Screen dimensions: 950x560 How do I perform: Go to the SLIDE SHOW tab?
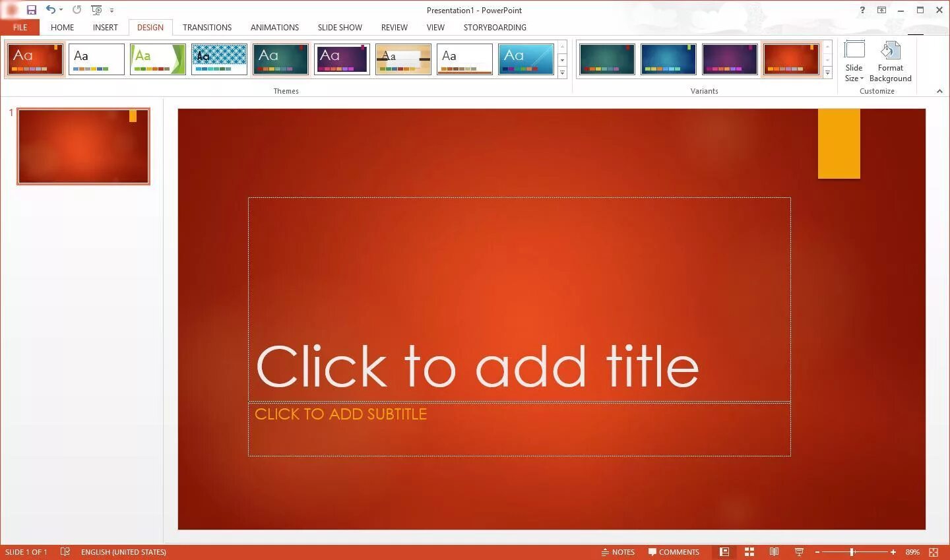point(340,27)
